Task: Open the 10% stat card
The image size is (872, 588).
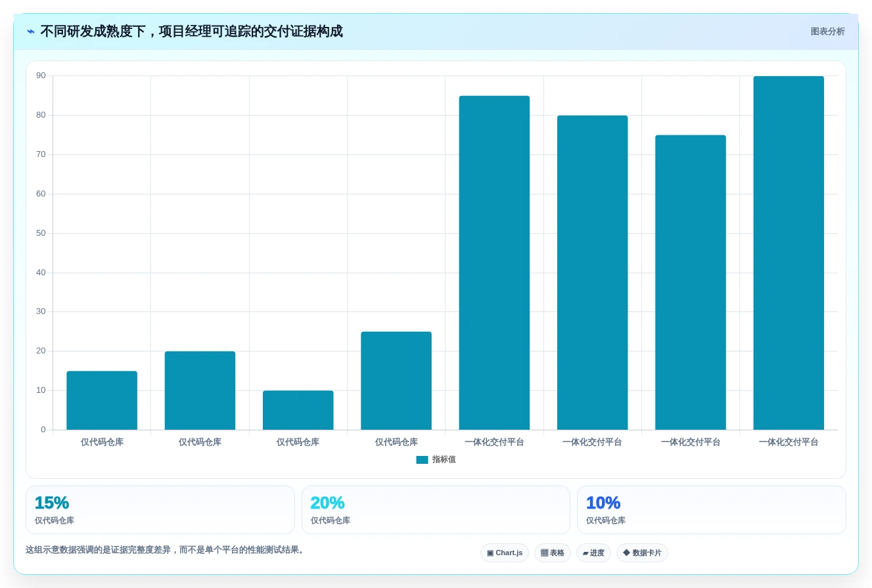Action: click(x=712, y=510)
